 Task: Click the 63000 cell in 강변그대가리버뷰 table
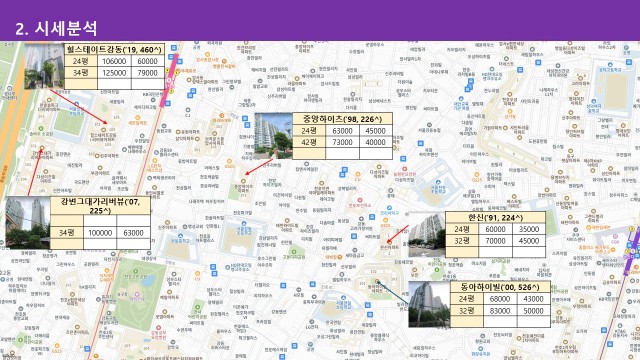point(133,232)
